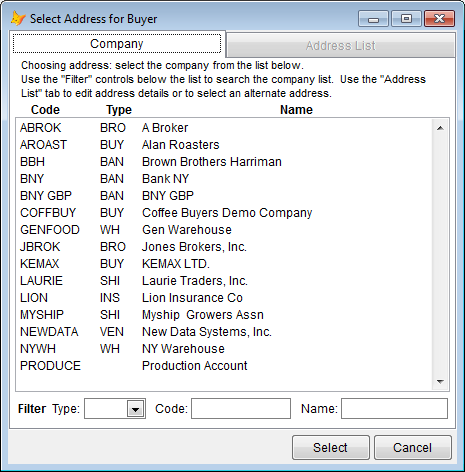Click the VEN type cell
This screenshot has width=465, height=472.
click(112, 332)
